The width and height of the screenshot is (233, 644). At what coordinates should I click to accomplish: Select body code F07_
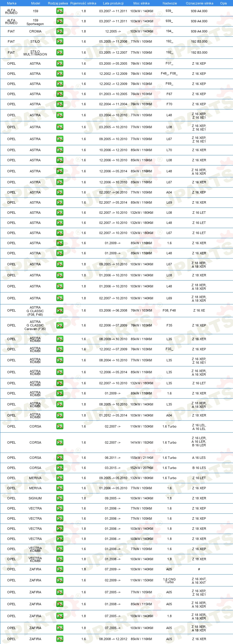click(169, 64)
